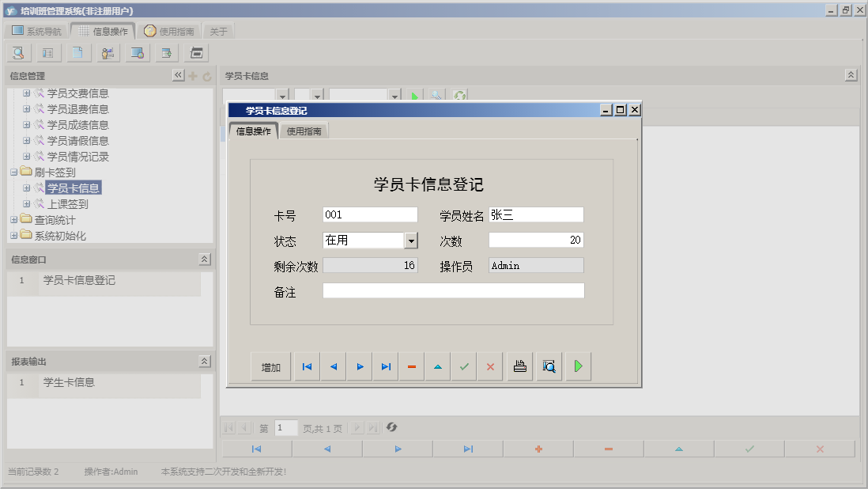This screenshot has height=489, width=868.
Task: Click the refresh icon above the record grid
Action: coord(459,96)
